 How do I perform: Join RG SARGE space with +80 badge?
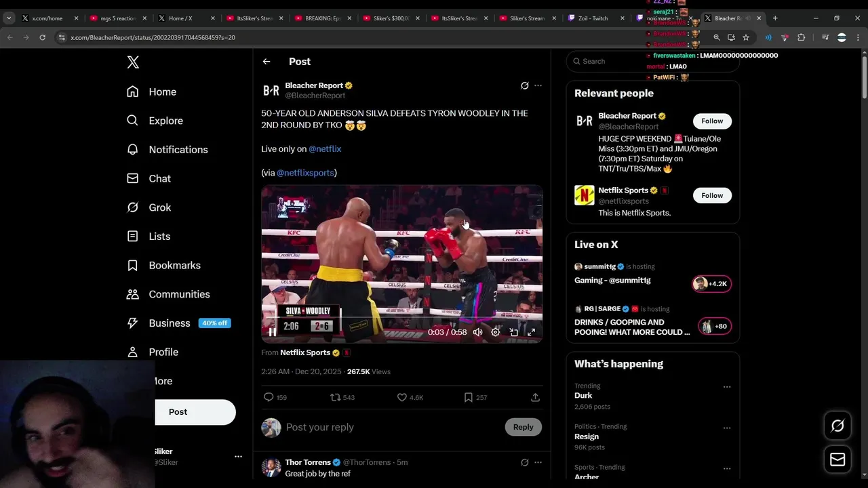point(715,326)
